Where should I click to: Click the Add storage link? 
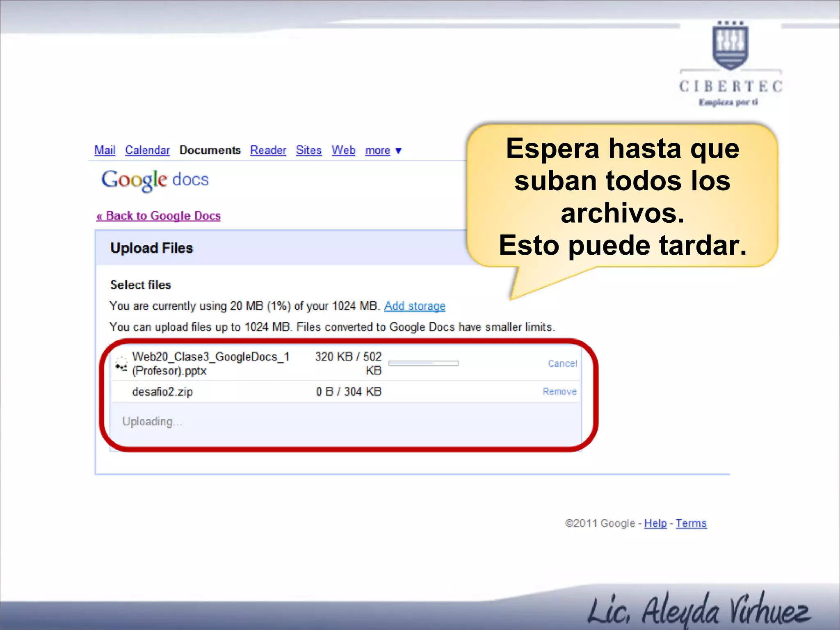coord(415,306)
